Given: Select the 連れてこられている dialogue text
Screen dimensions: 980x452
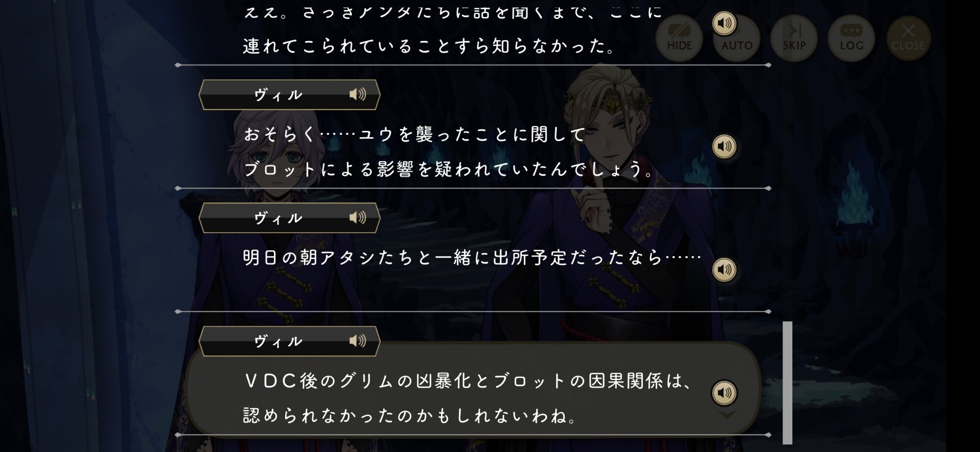Looking at the screenshot, I should point(429,46).
